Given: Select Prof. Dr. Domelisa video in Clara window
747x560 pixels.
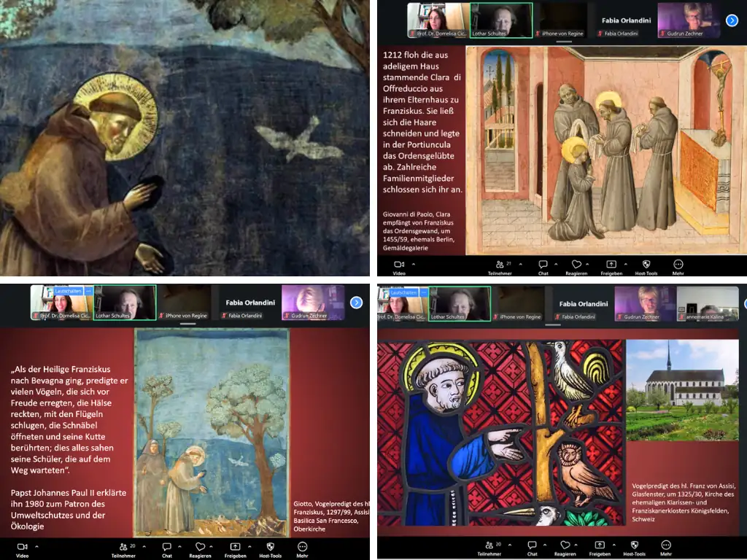Looking at the screenshot, I should [438, 20].
